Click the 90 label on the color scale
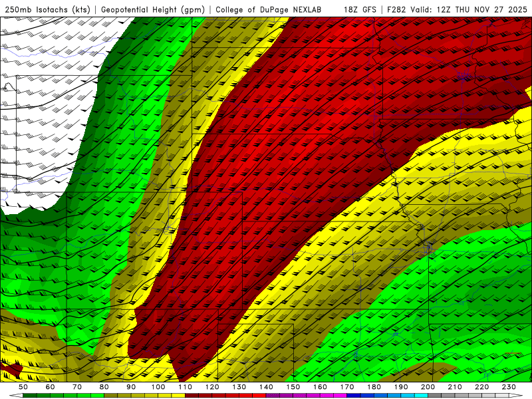This screenshot has height=399, width=532. [x=131, y=387]
